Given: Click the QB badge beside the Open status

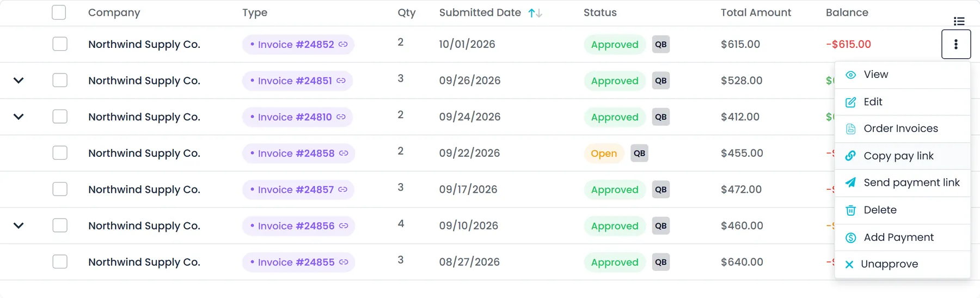Looking at the screenshot, I should [639, 153].
